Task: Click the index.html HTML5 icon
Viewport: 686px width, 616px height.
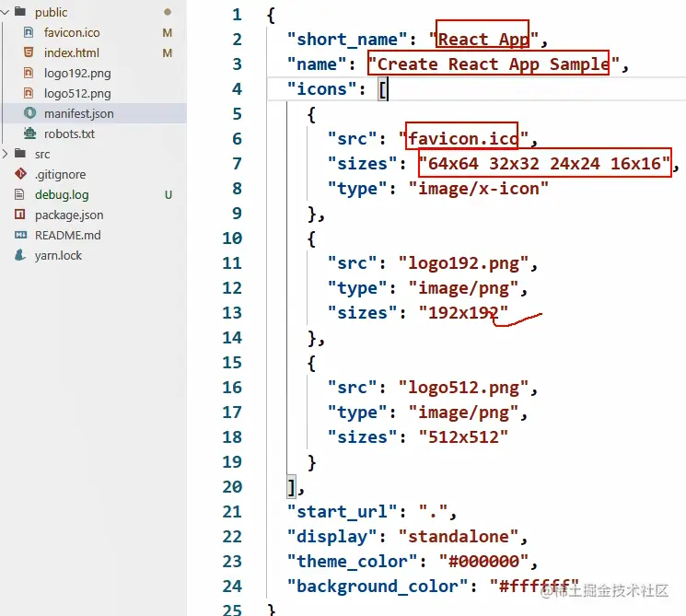Action: click(29, 52)
